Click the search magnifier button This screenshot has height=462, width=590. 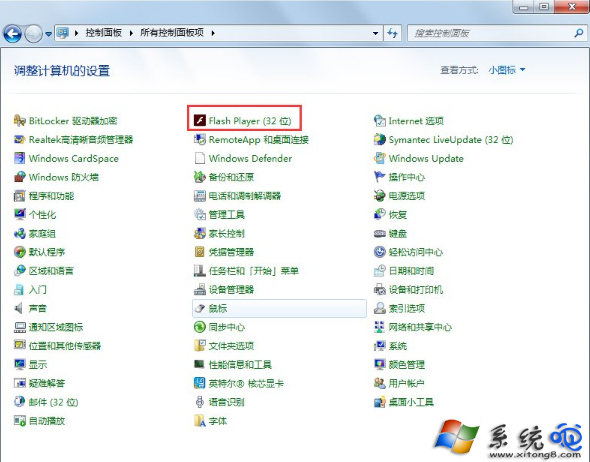[x=579, y=33]
